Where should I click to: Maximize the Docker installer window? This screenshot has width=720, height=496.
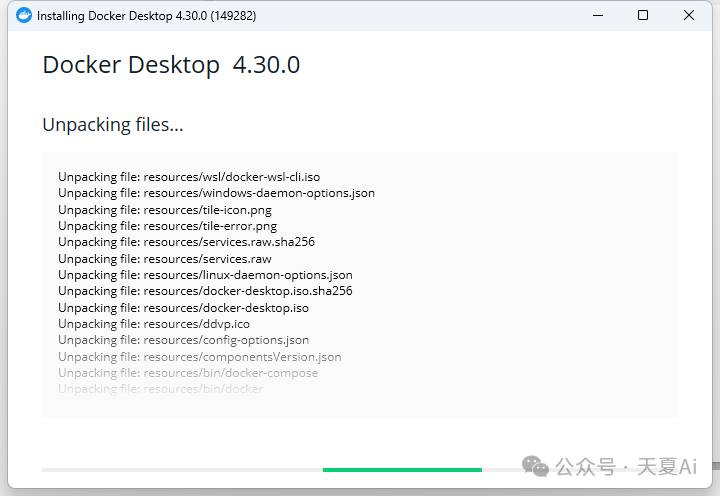pos(643,15)
